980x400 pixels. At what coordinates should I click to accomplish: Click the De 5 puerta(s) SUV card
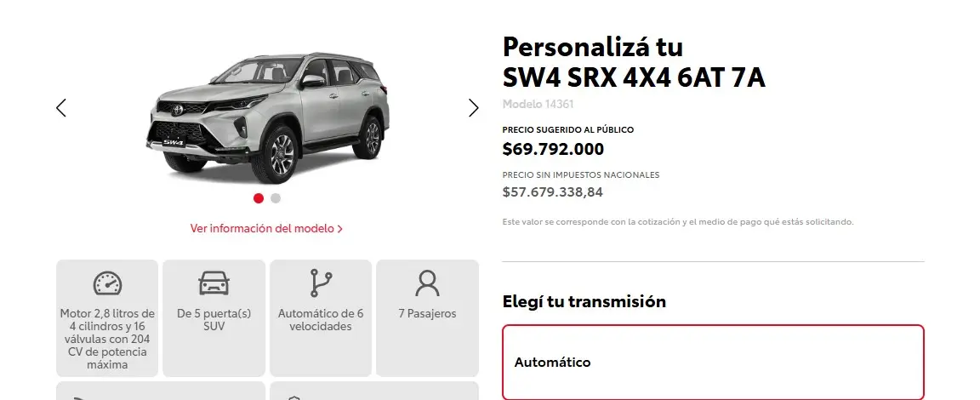[214, 318]
